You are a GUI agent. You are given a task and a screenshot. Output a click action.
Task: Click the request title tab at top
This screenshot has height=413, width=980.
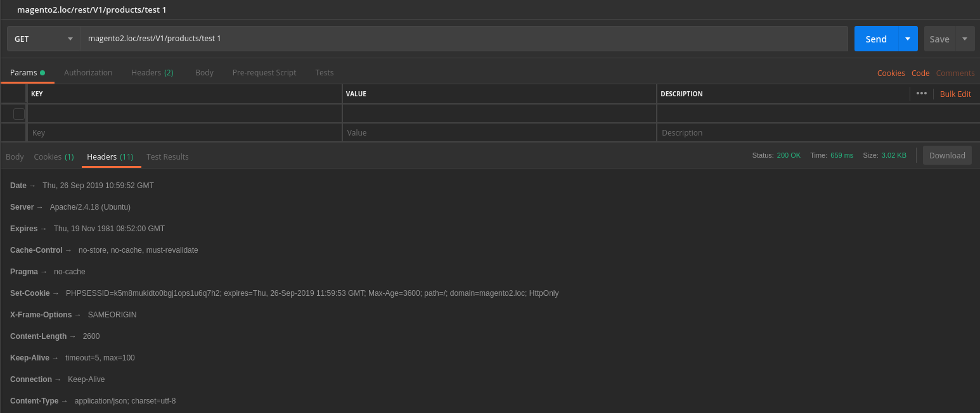[92, 10]
